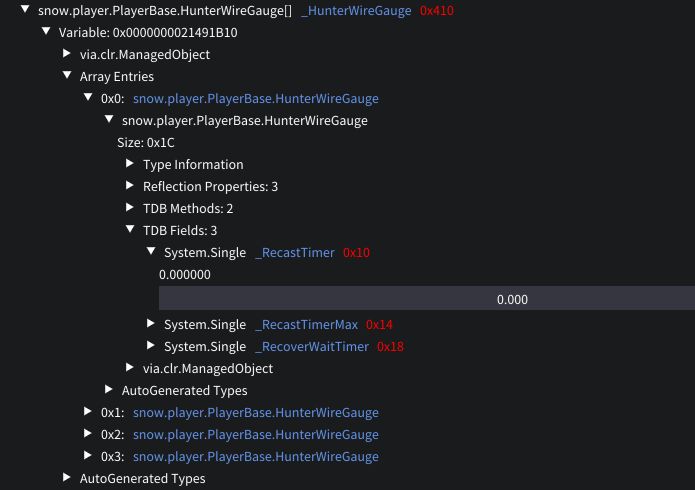The image size is (695, 490).
Task: Expand TDB Methods: 2
Action: [x=130, y=208]
